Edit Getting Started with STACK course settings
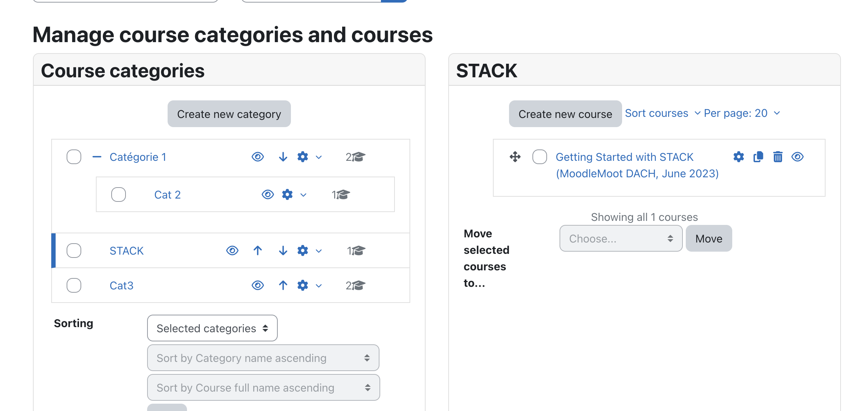This screenshot has height=411, width=868. 739,157
